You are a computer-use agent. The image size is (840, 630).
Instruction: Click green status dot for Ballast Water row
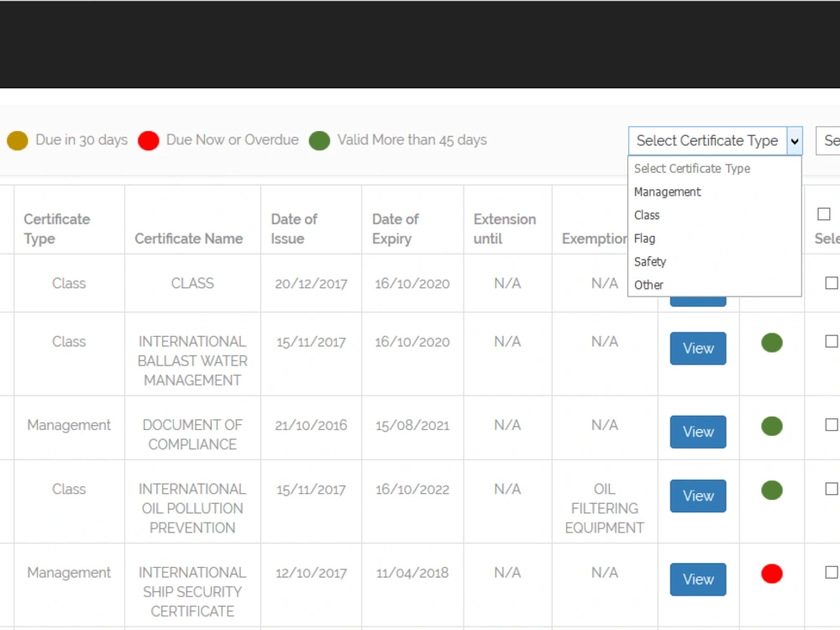[x=772, y=343]
